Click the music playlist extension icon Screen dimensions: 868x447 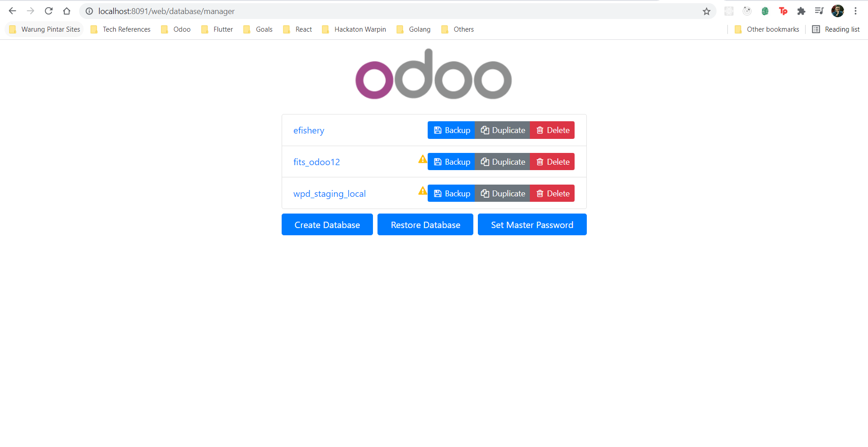point(819,11)
